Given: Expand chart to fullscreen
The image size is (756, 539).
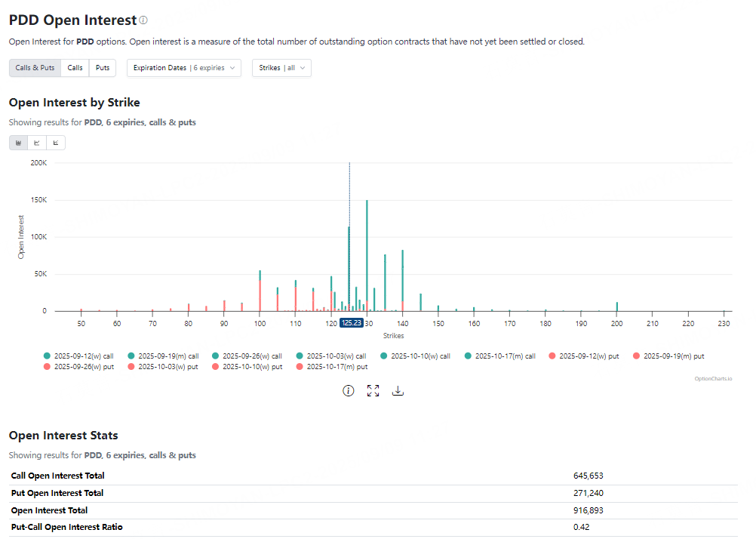Looking at the screenshot, I should tap(373, 391).
